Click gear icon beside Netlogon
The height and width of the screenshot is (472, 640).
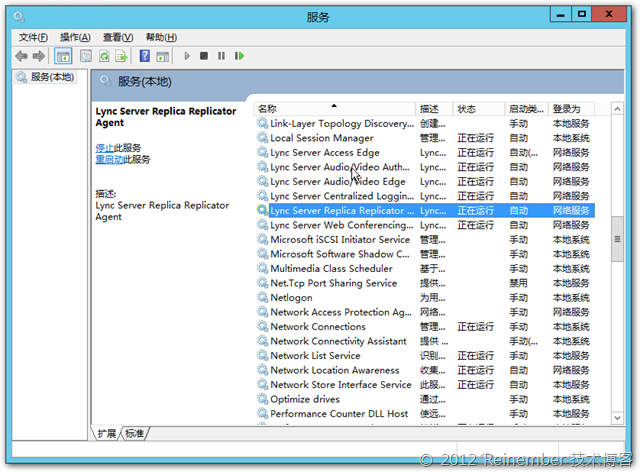point(262,297)
